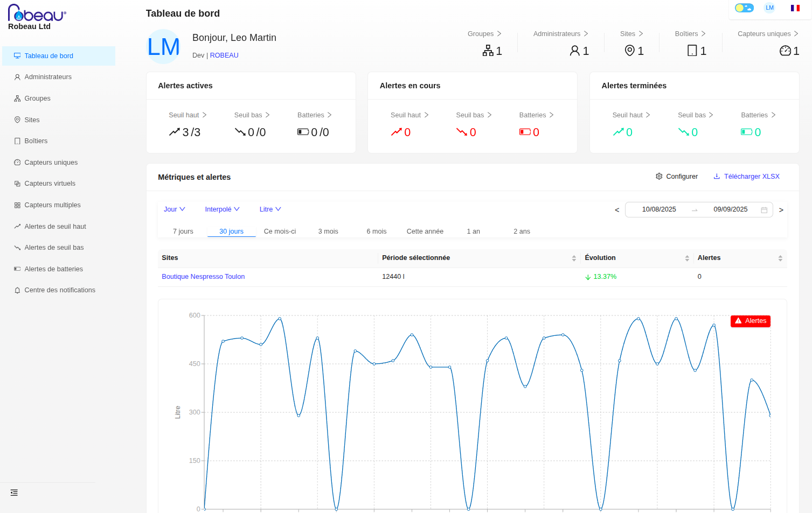Select the 7 jours tab
The width and height of the screenshot is (812, 513).
pyautogui.click(x=183, y=231)
